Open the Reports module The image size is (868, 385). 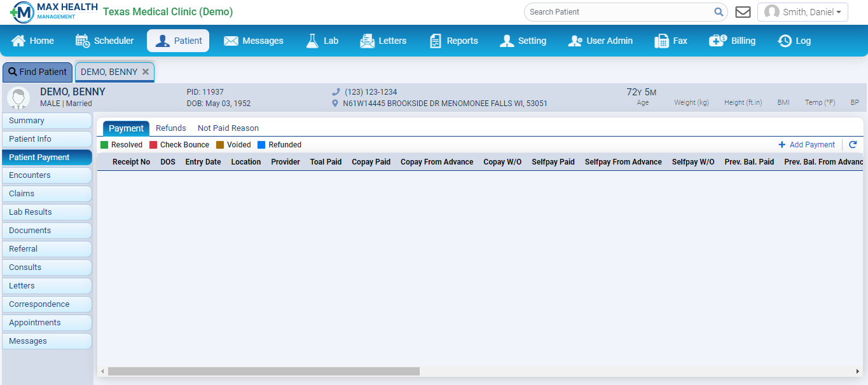pos(453,41)
